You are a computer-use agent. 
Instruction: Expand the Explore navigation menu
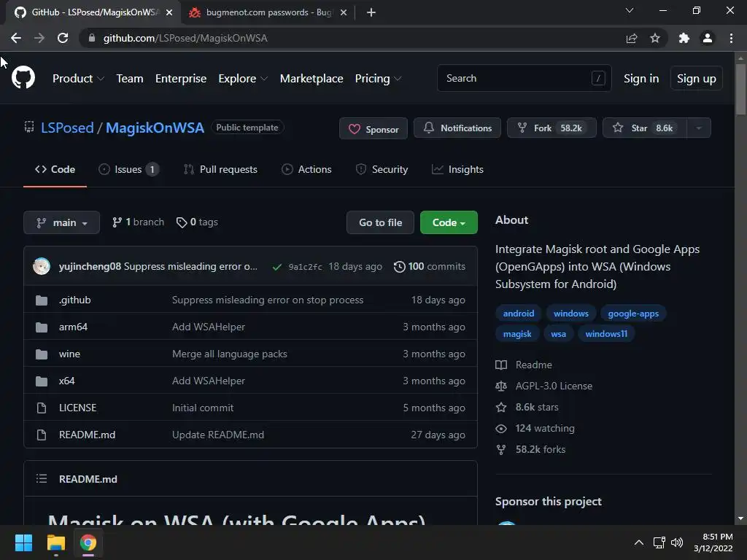[x=243, y=79]
